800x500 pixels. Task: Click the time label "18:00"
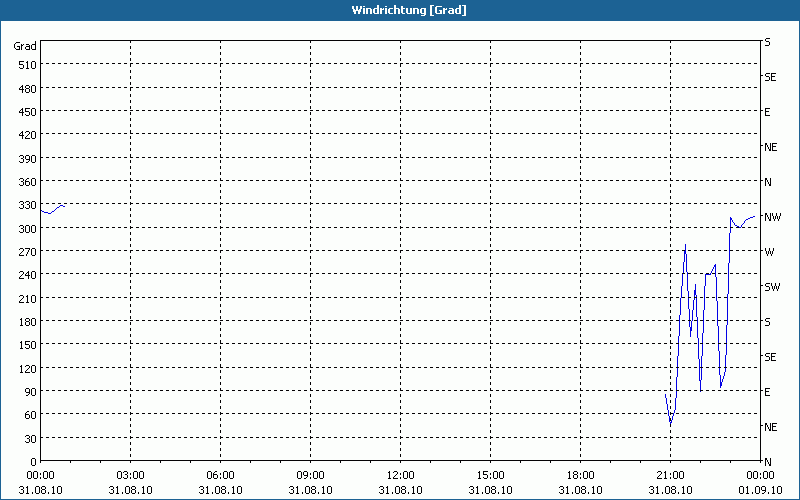(x=581, y=476)
